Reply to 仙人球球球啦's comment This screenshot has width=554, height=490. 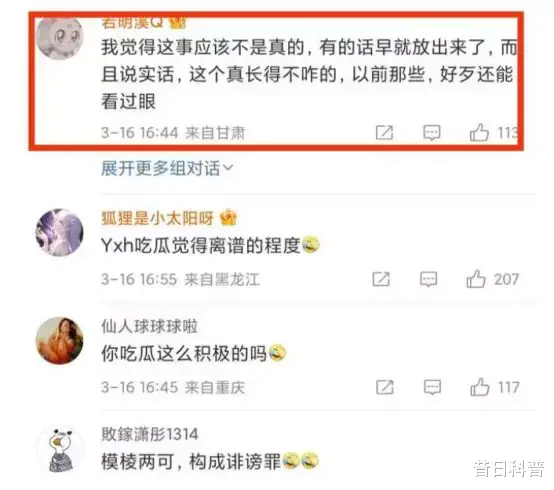click(432, 387)
